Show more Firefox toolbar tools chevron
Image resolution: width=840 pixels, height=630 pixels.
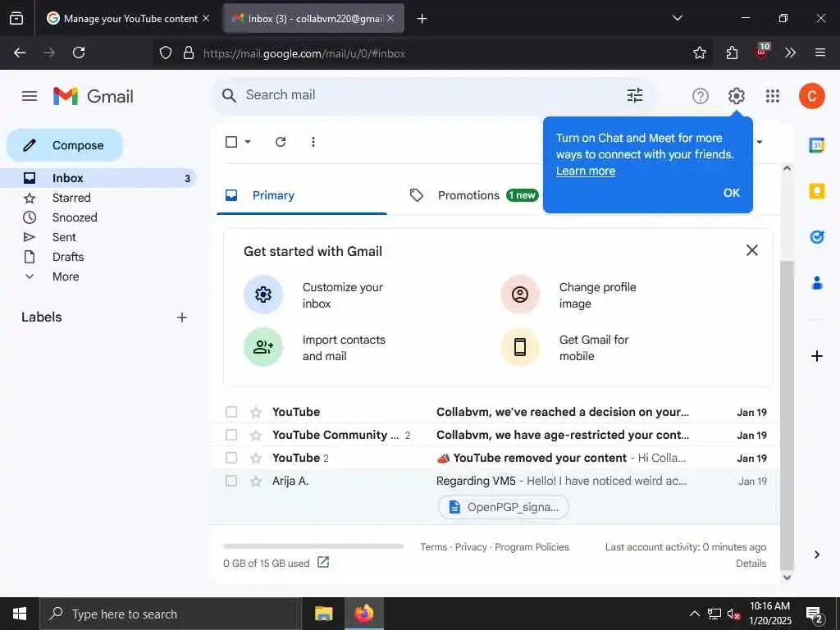pyautogui.click(x=790, y=52)
